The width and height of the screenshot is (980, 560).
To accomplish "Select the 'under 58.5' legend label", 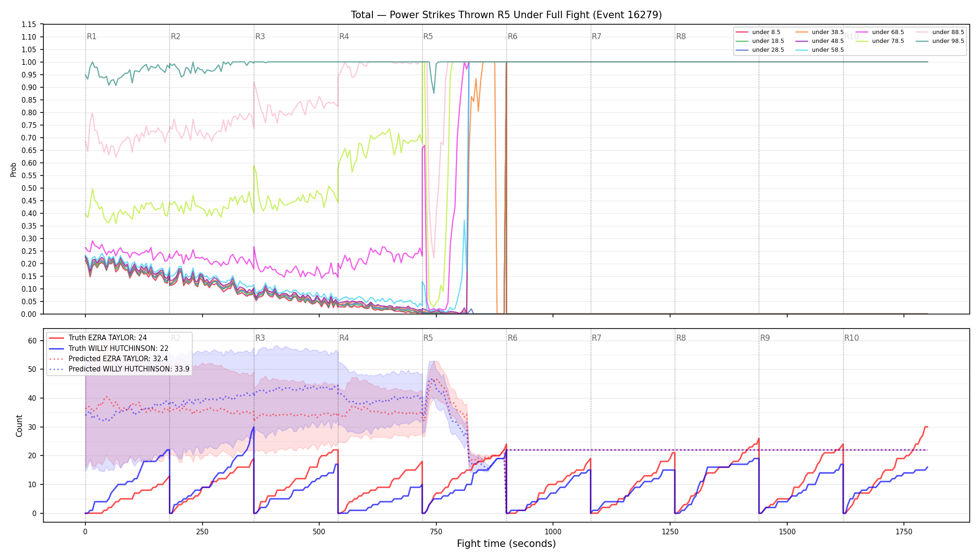I will [x=828, y=50].
